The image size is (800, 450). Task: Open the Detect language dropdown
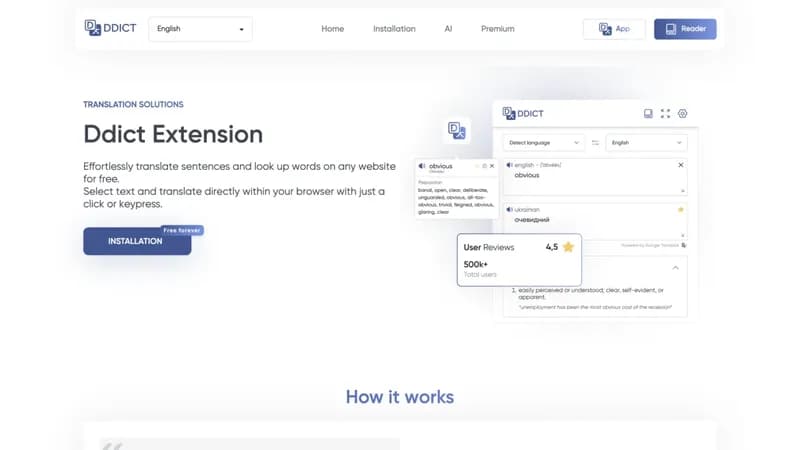tap(544, 143)
